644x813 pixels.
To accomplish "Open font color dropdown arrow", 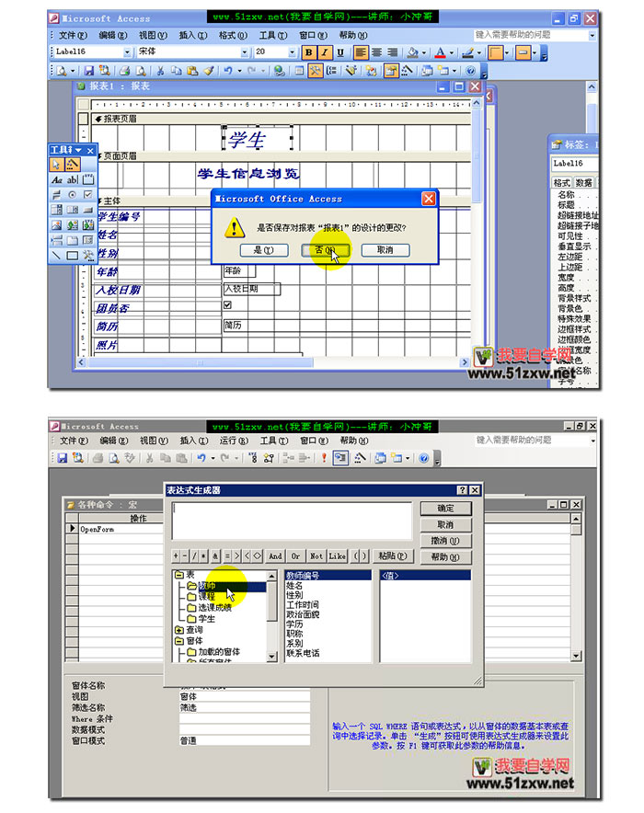I will [452, 52].
